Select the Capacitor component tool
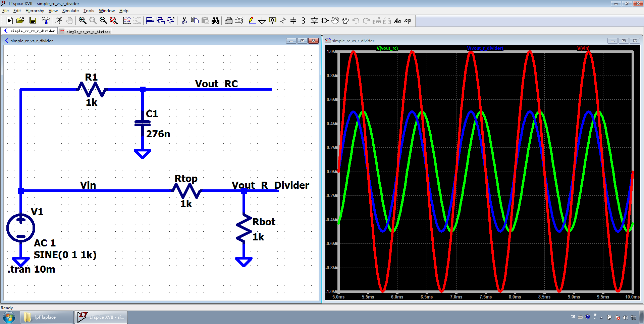Viewport: 644px width, 324px height. click(293, 21)
